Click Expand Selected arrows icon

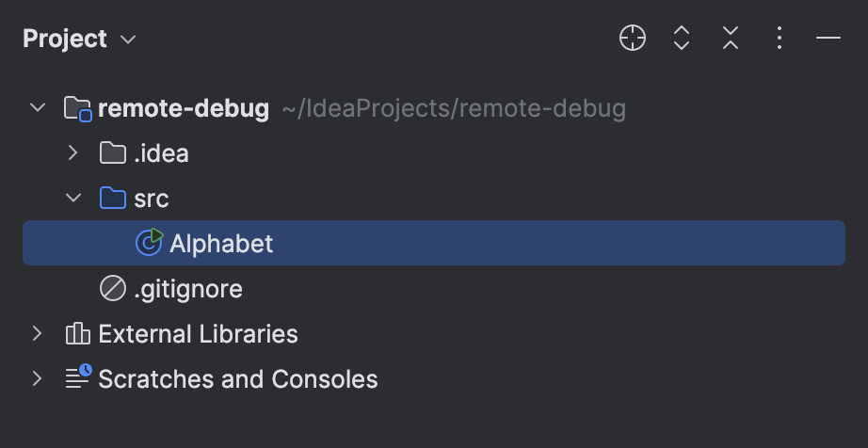click(x=682, y=39)
